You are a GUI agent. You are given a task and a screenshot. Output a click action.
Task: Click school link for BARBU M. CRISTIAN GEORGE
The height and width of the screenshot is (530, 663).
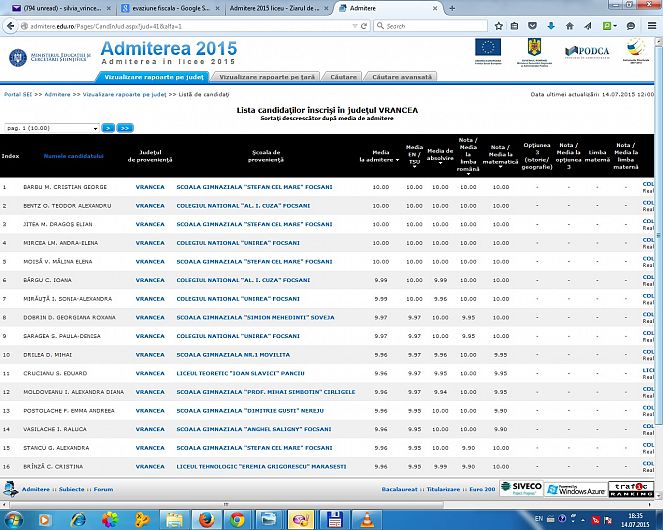point(254,187)
